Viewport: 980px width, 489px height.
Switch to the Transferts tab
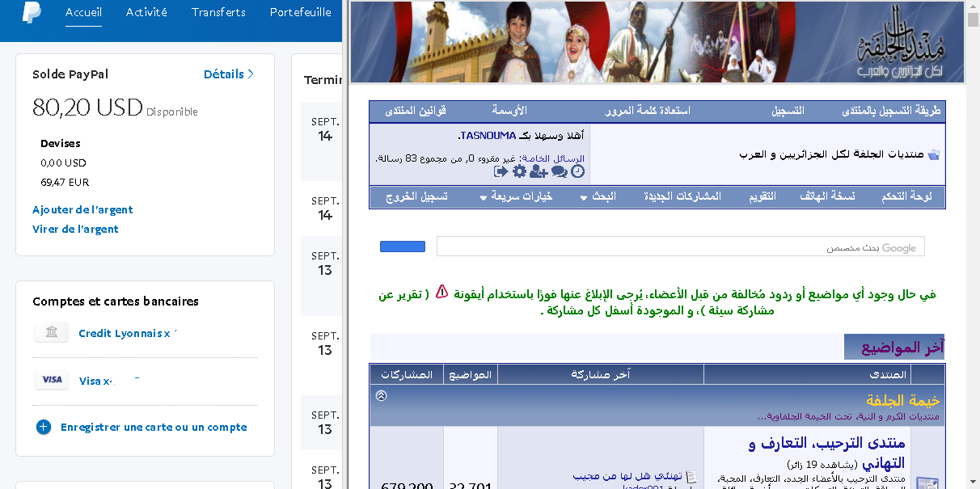(218, 12)
